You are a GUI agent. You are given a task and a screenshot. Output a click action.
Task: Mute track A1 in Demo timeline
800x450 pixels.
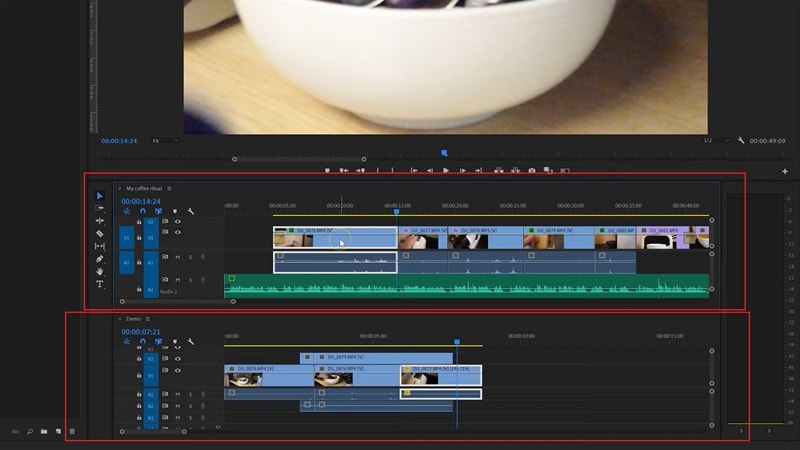coord(178,394)
